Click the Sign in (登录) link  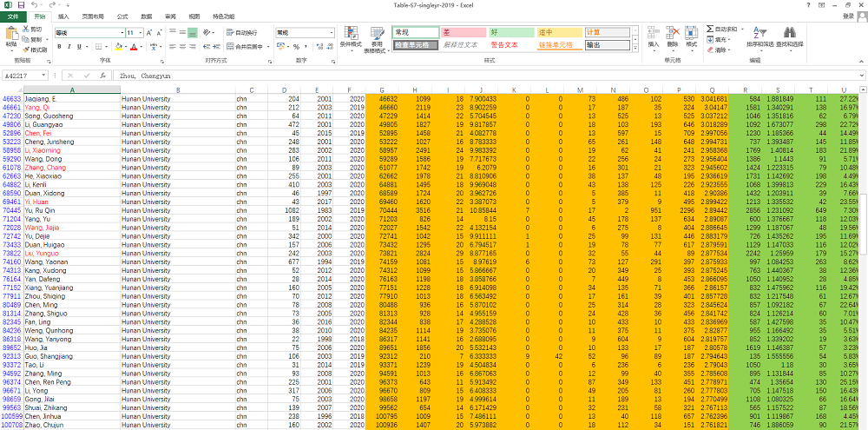[x=848, y=17]
